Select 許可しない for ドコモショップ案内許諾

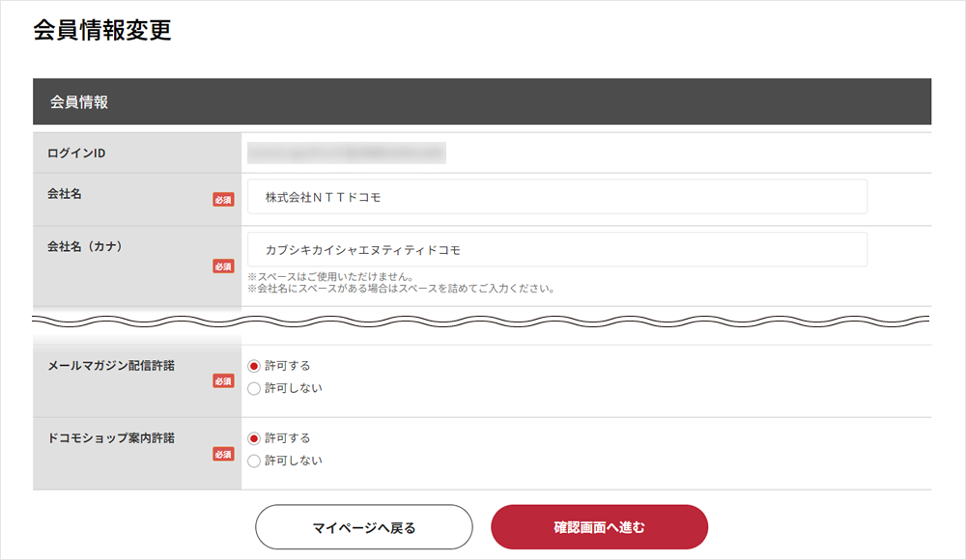[254, 461]
